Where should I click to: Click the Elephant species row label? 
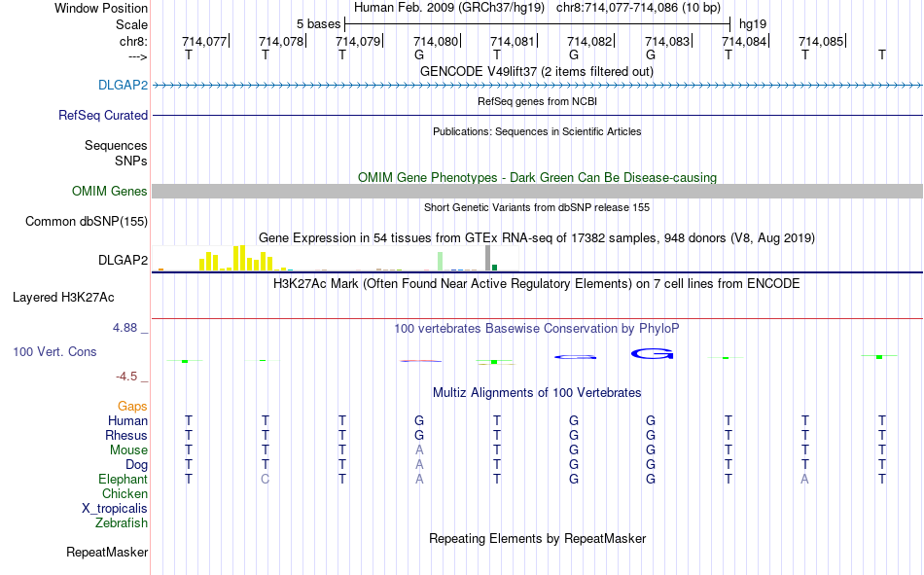tap(123, 479)
